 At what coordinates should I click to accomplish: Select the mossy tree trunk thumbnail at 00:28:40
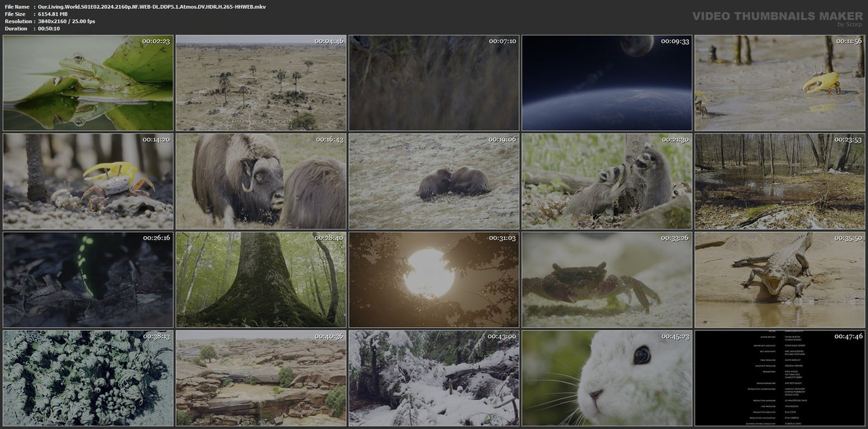pos(261,280)
